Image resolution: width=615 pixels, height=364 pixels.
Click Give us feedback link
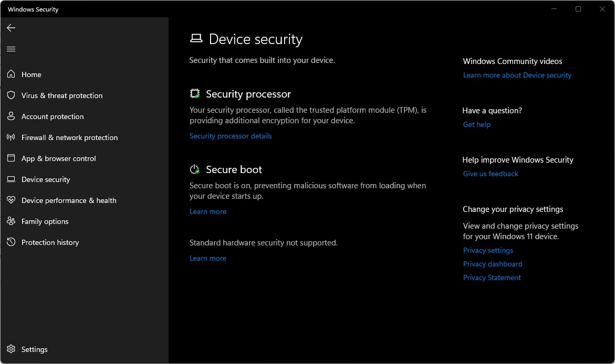click(491, 174)
